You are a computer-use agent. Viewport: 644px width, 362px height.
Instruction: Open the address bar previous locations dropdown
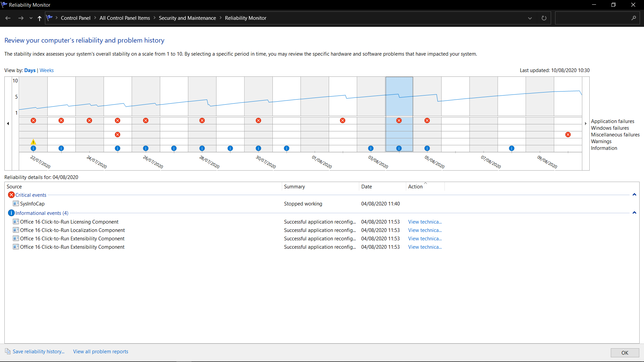(530, 18)
